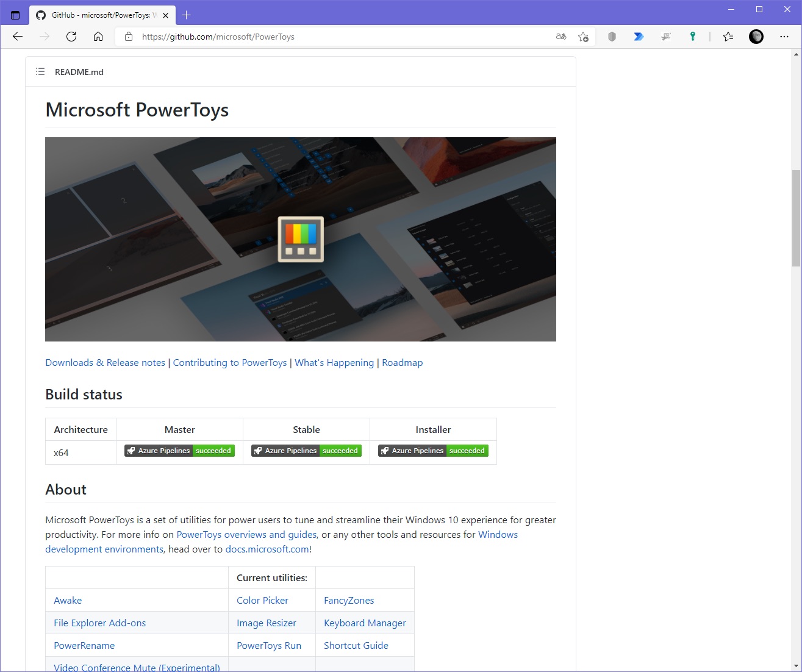Click the scrollbar down arrow

pos(796,666)
